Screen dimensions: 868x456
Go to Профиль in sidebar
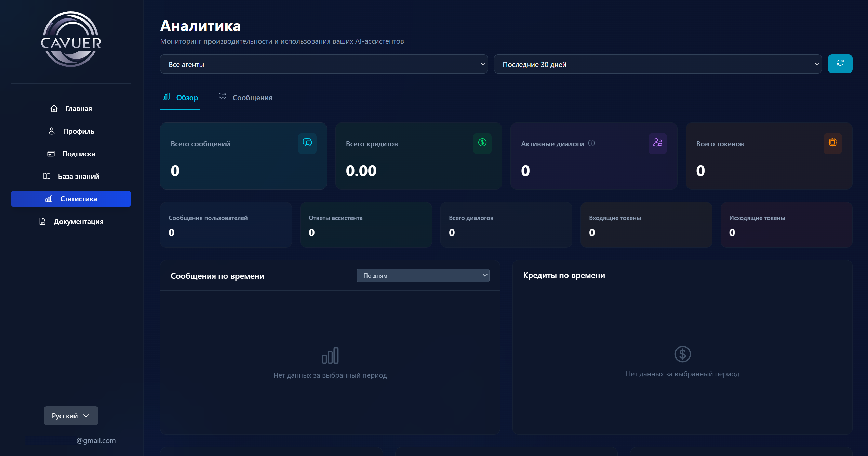tap(71, 131)
